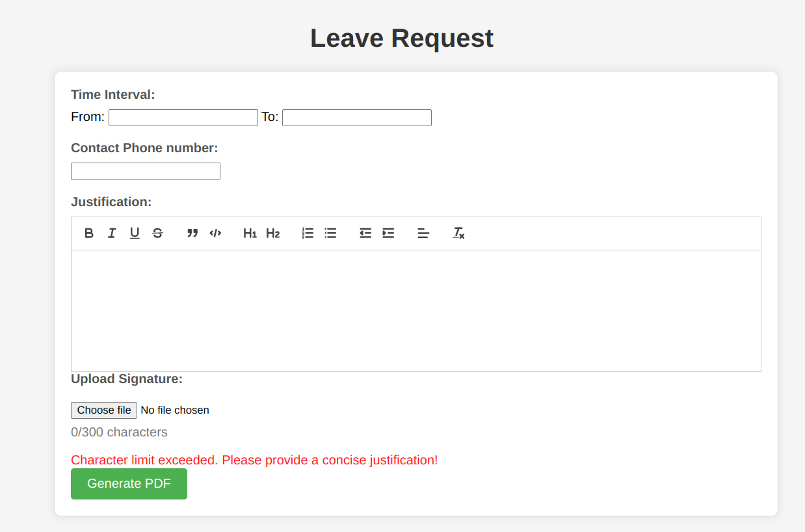
Task: Start a numbered list
Action: click(308, 233)
